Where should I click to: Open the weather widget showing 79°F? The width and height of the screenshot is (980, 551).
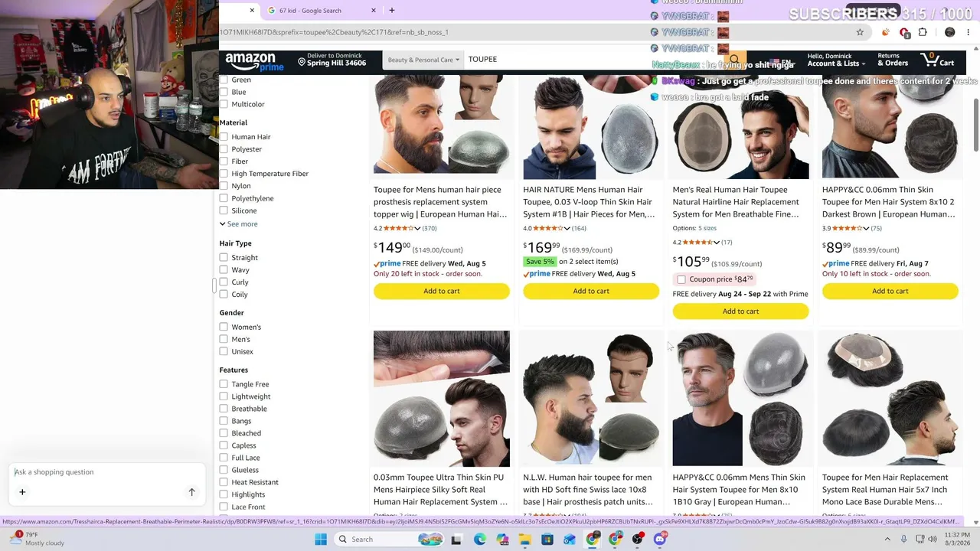[37, 539]
